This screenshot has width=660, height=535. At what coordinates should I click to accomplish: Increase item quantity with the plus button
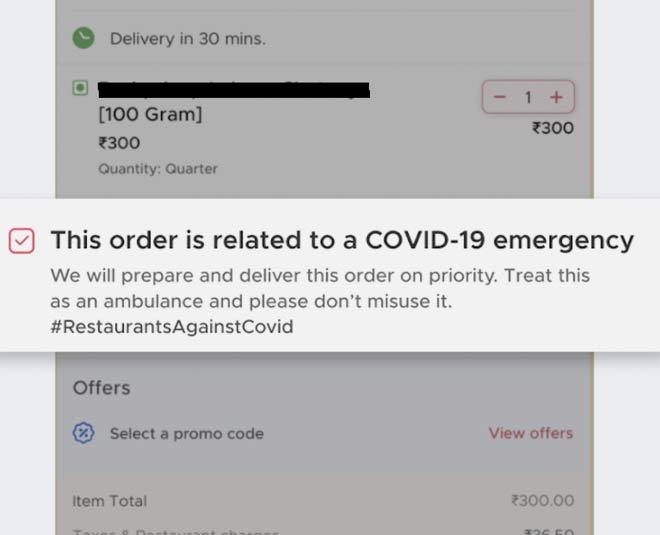point(556,97)
